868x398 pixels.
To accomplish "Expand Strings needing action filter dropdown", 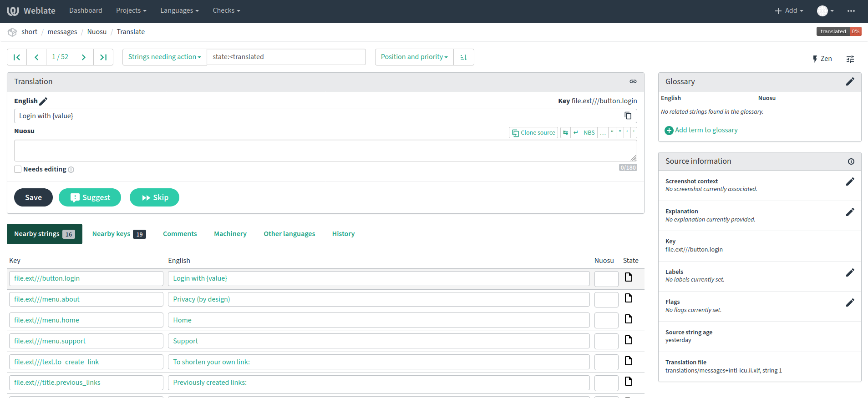I will click(164, 57).
